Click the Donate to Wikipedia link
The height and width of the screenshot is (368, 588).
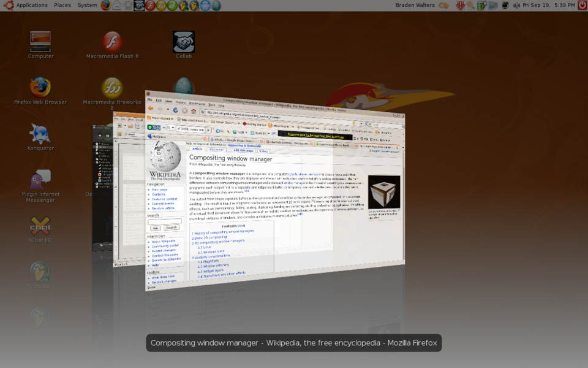[166, 259]
